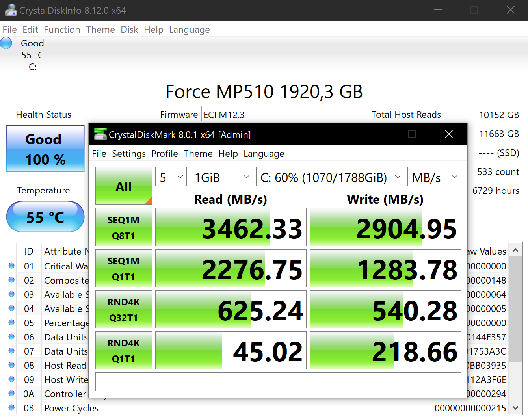Click status orb of attribute 0A row

click(x=11, y=394)
